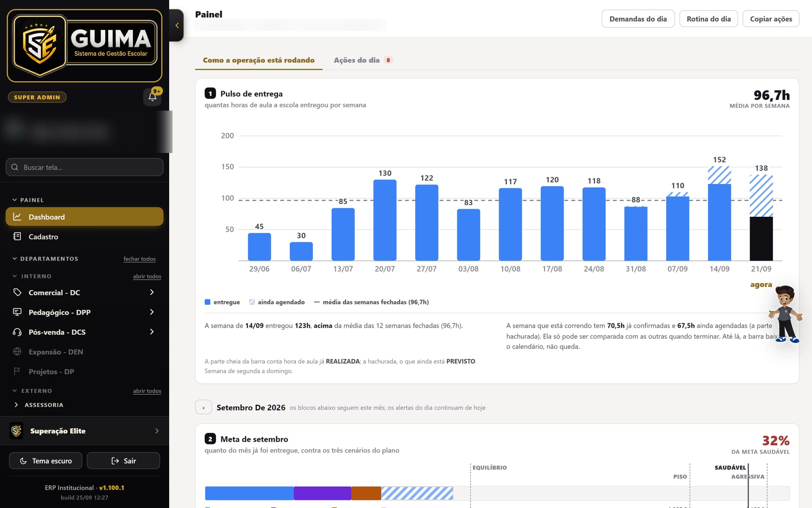The width and height of the screenshot is (812, 508).
Task: Toggle the média das semanas fechadas legend
Action: pos(371,302)
